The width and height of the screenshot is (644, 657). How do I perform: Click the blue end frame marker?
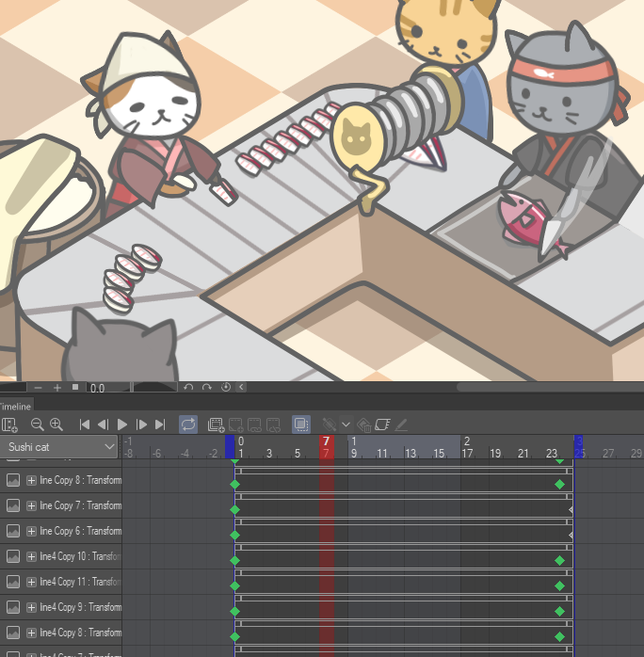click(579, 447)
